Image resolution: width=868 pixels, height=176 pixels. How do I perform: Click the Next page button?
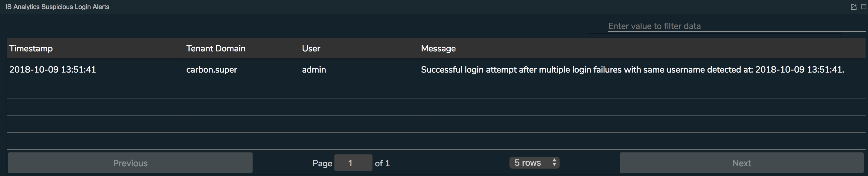[x=742, y=163]
